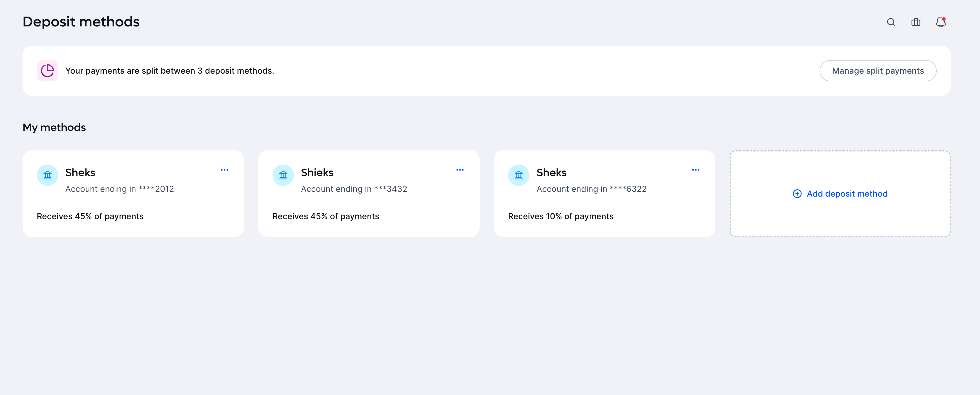Click the briefcase icon in the header
Image resolution: width=980 pixels, height=395 pixels.
[x=915, y=22]
